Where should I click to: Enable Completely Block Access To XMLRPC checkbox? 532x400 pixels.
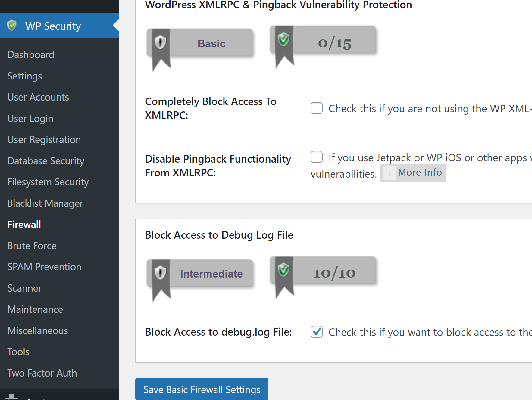click(316, 108)
